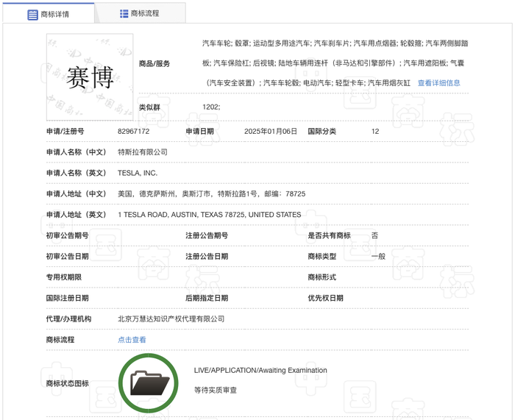Click the 注册公告期号 label

pos(207,235)
